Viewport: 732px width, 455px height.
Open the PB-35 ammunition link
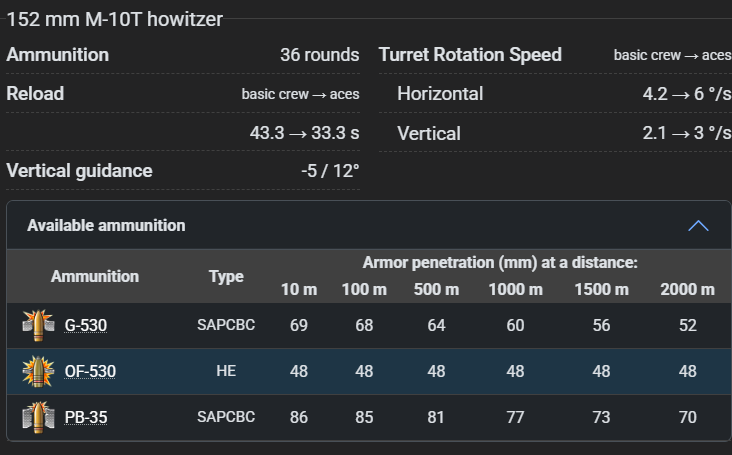click(x=86, y=417)
